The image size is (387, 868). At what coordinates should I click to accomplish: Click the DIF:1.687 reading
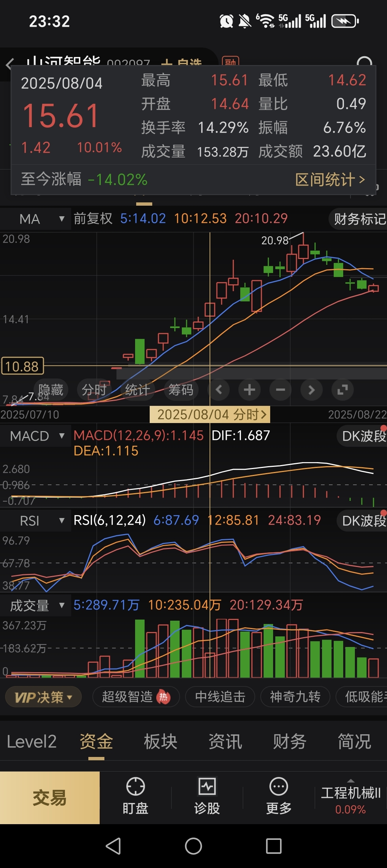point(241,435)
